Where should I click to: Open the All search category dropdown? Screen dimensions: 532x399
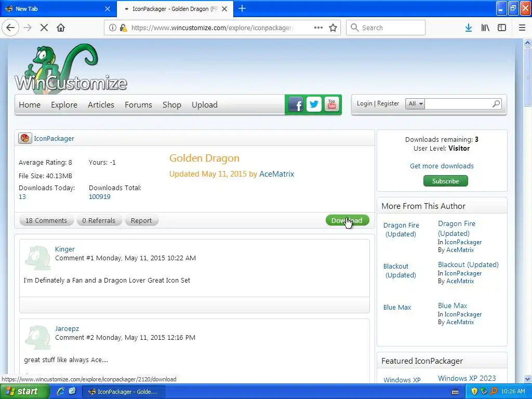(415, 103)
